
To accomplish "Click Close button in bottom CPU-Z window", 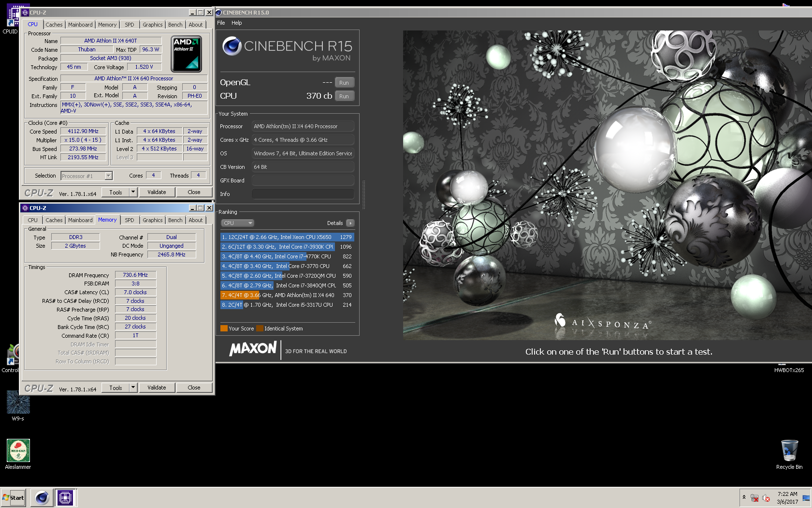I will click(194, 388).
